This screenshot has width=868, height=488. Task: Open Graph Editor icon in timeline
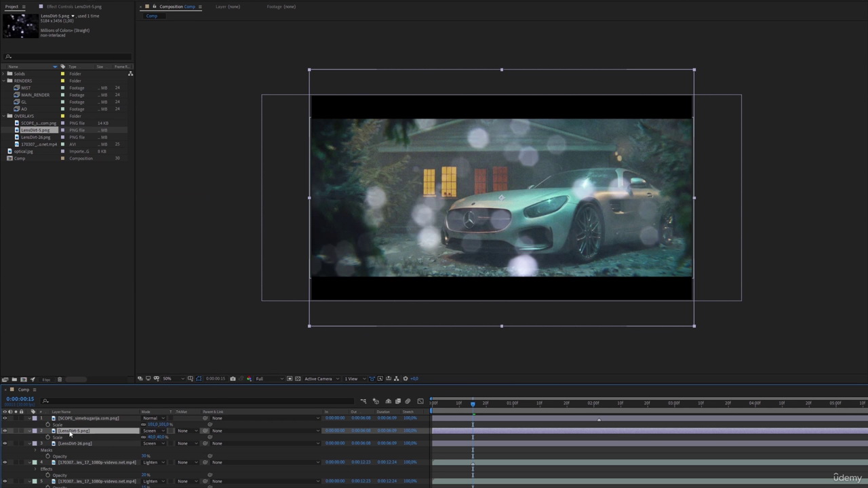pos(420,401)
